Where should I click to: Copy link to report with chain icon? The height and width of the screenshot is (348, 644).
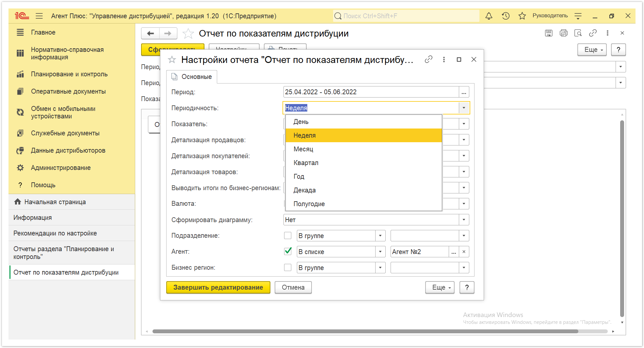(x=593, y=33)
